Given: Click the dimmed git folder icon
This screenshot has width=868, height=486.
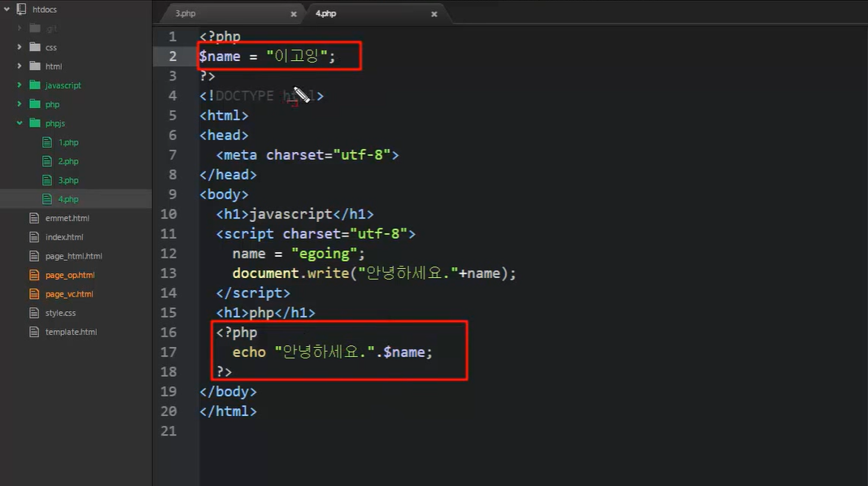Looking at the screenshot, I should [x=35, y=28].
